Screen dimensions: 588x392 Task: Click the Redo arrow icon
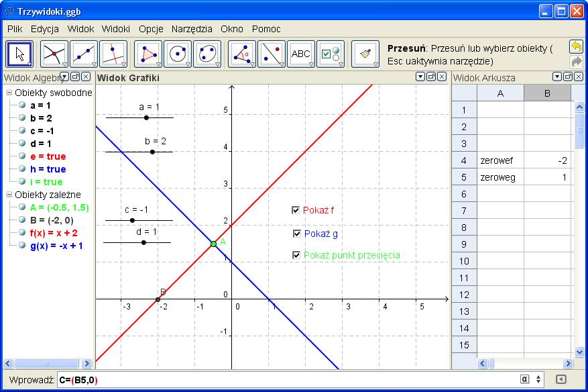576,62
